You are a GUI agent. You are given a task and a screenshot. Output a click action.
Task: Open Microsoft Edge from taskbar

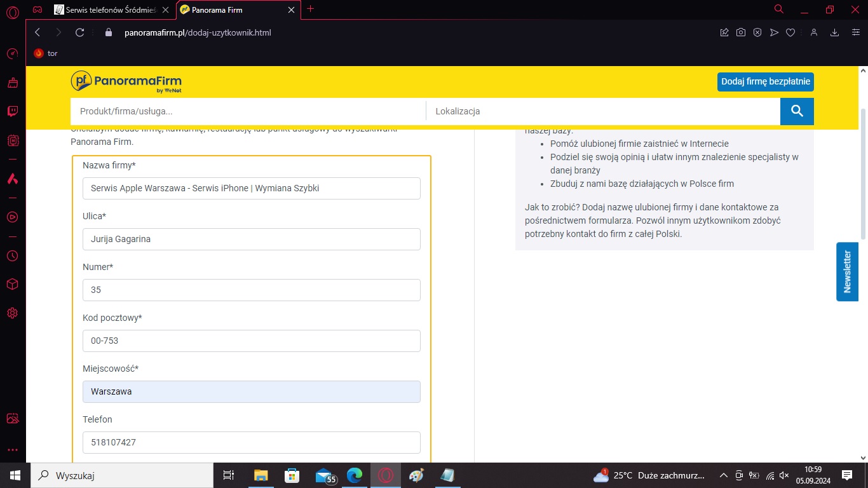click(x=355, y=475)
